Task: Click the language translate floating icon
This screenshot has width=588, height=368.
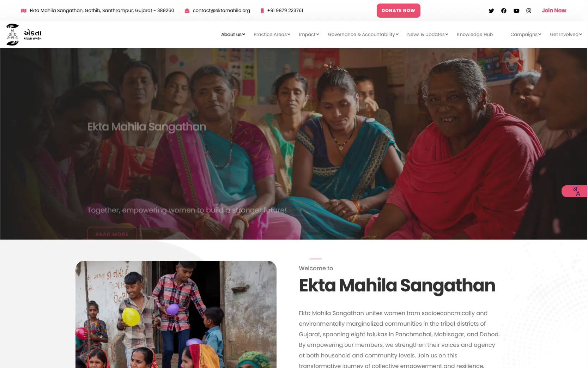Action: (x=575, y=191)
